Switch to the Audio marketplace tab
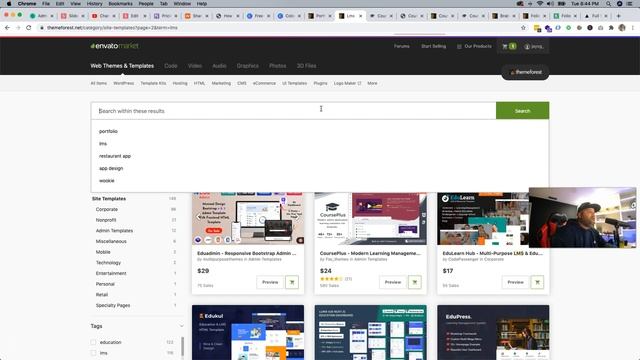This screenshot has height=360, width=640. (219, 66)
